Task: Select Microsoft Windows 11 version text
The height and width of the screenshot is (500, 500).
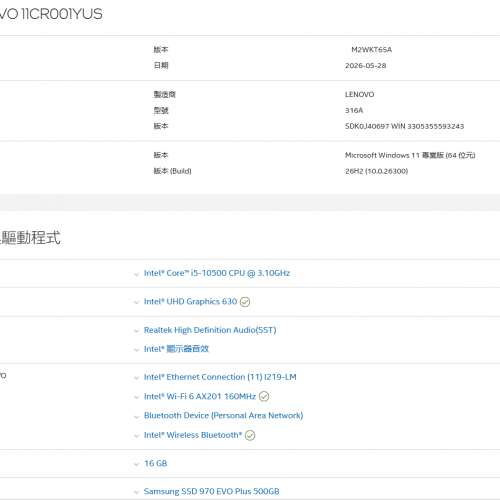Action: click(410, 155)
